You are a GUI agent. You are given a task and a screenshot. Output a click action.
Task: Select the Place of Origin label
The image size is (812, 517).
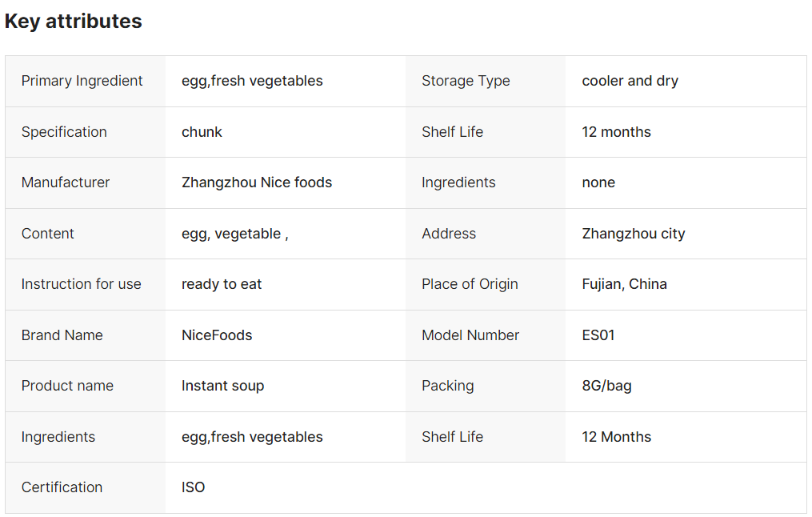470,284
